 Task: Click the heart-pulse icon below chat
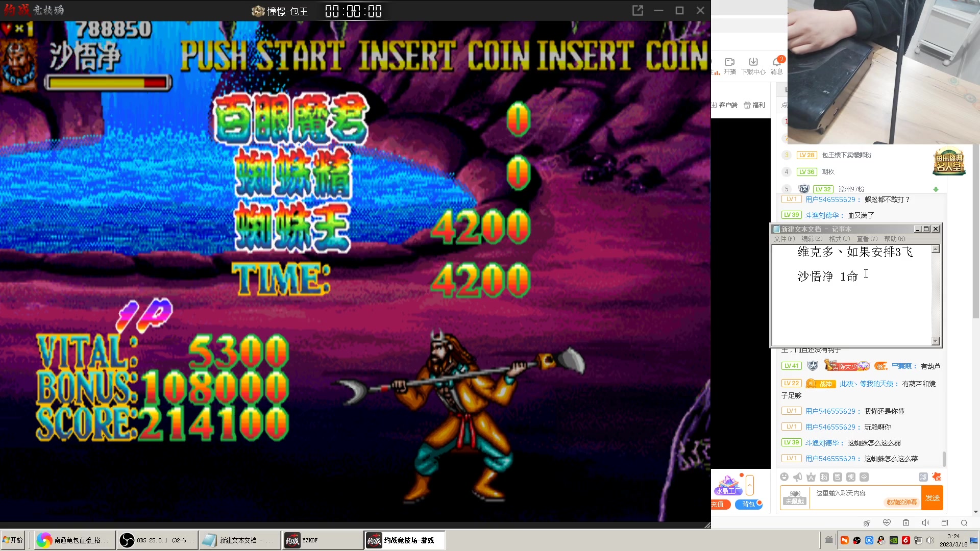coord(887,523)
